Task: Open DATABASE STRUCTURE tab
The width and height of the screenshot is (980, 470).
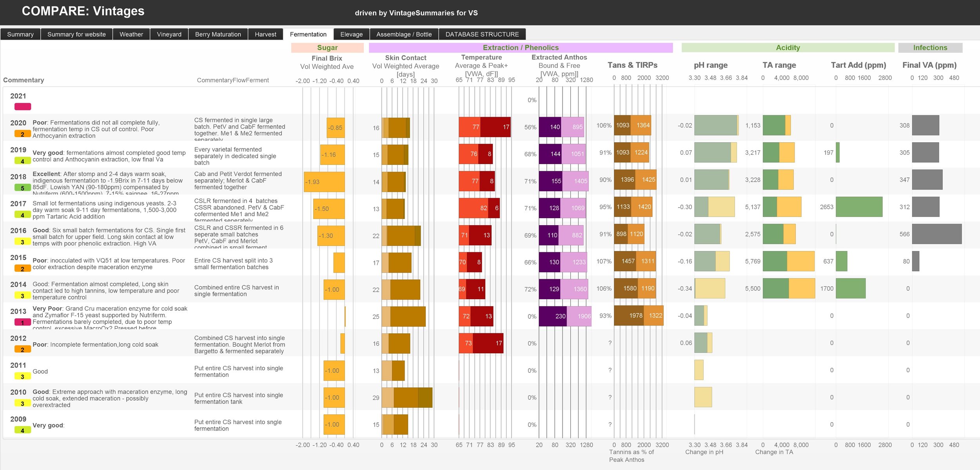Action: tap(482, 34)
